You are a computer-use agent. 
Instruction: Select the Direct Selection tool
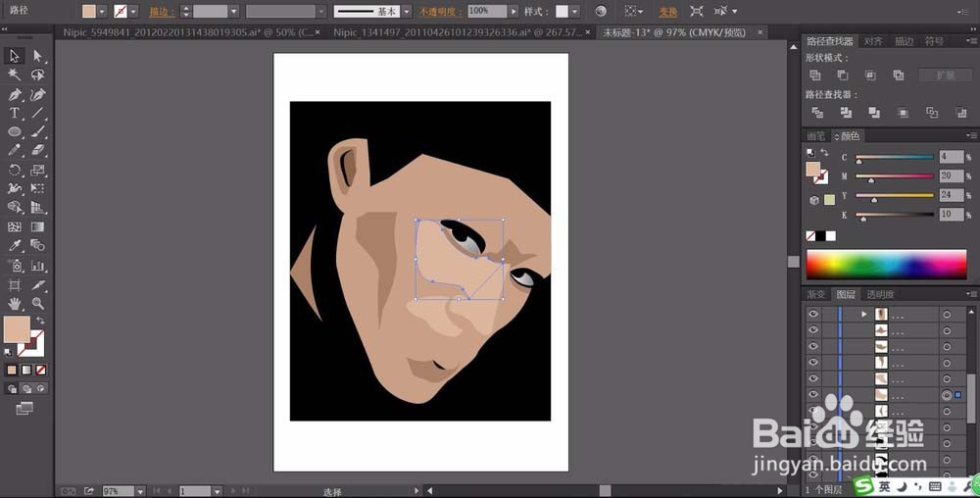click(x=37, y=56)
